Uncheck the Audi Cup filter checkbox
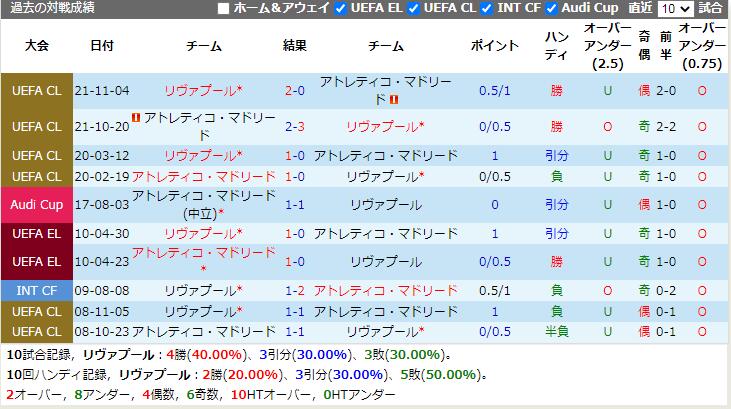This screenshot has height=409, width=731. (x=551, y=8)
